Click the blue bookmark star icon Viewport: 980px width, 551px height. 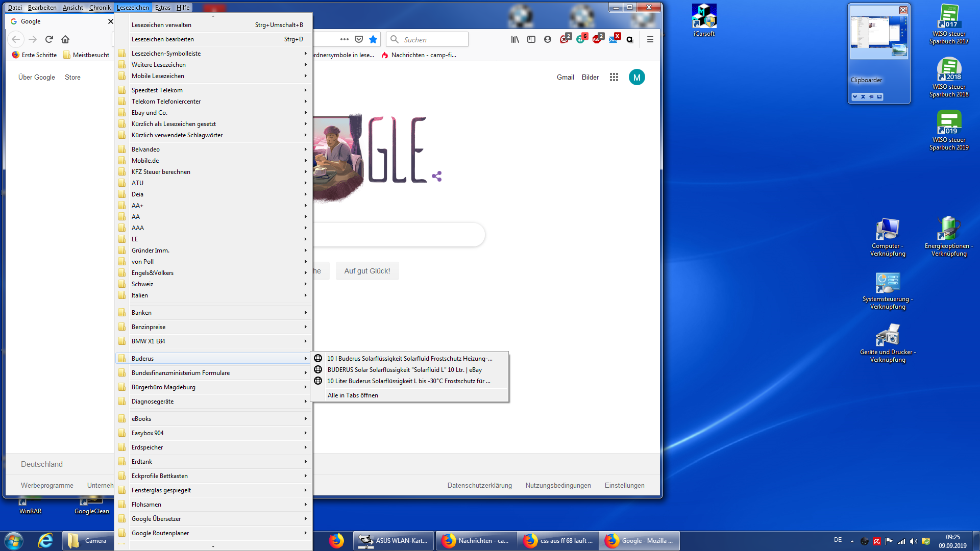pos(373,39)
